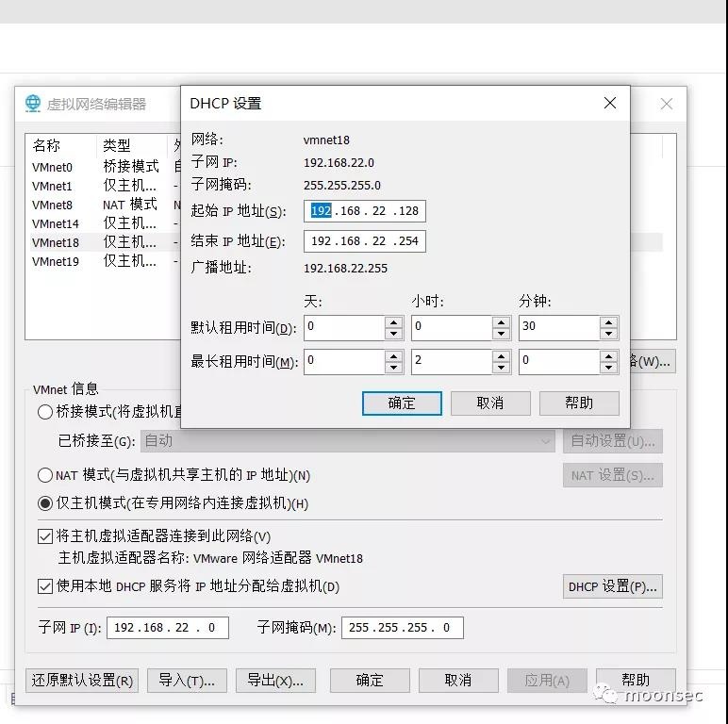This screenshot has height=724, width=728.
Task: Click 还原默认设置(R) button
Action: [82, 681]
